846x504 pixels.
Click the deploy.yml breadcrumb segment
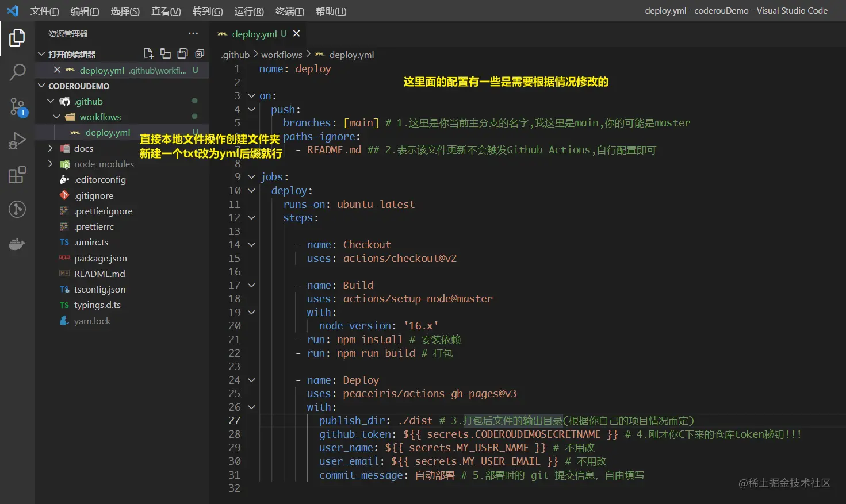point(351,55)
